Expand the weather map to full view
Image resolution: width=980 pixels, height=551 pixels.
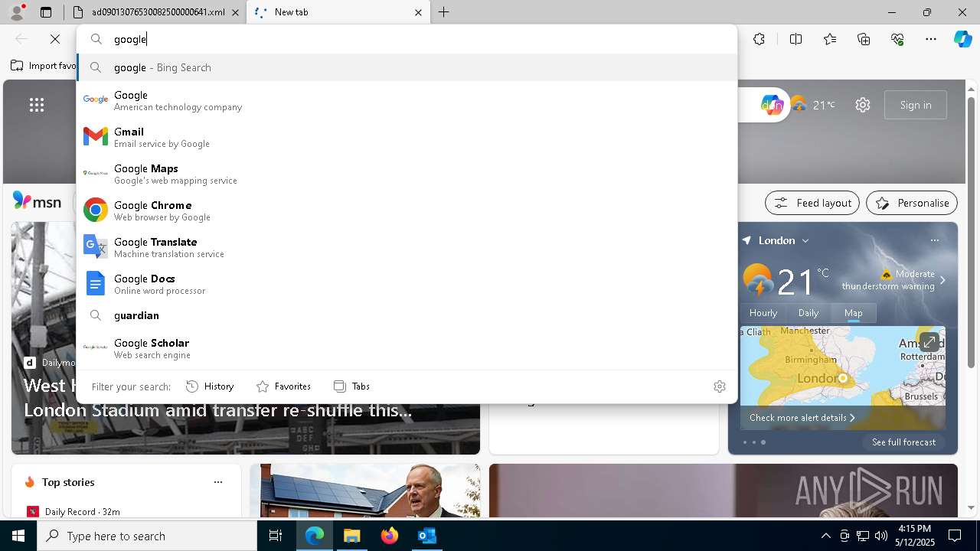929,342
